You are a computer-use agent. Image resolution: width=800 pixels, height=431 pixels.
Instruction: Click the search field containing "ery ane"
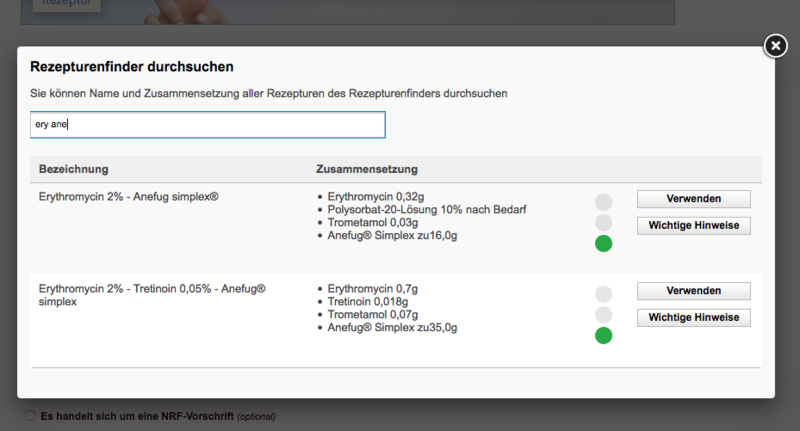point(207,125)
